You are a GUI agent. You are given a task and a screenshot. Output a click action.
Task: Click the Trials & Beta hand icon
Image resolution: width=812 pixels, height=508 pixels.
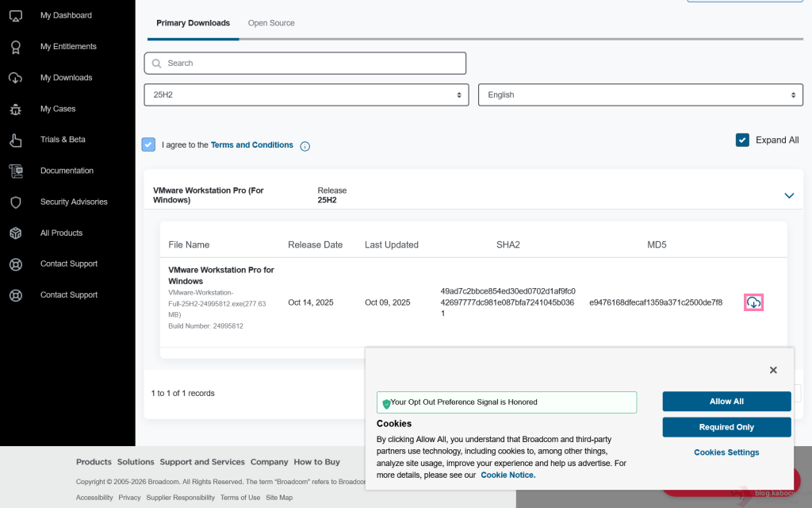tap(15, 140)
